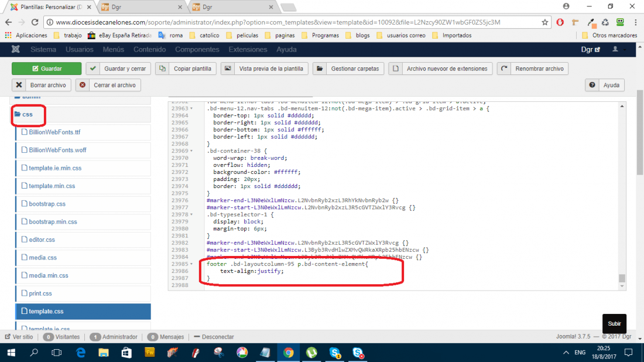Click Guardar y cerrar
The image size is (644, 362).
point(118,69)
